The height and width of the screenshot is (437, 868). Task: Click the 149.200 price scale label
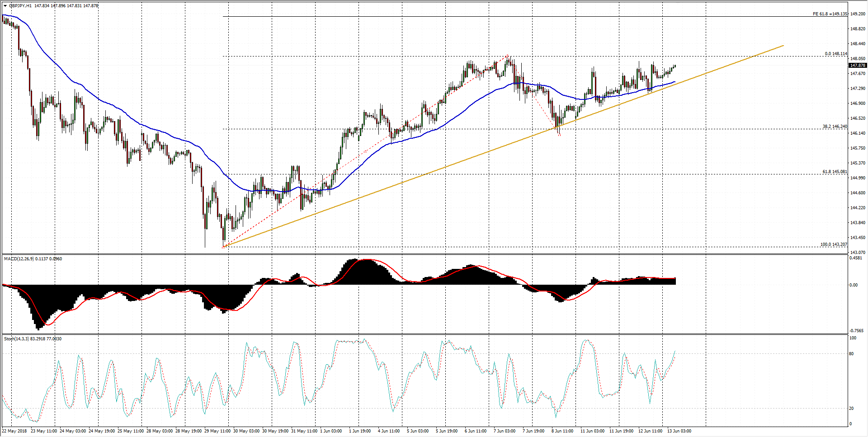(x=858, y=14)
